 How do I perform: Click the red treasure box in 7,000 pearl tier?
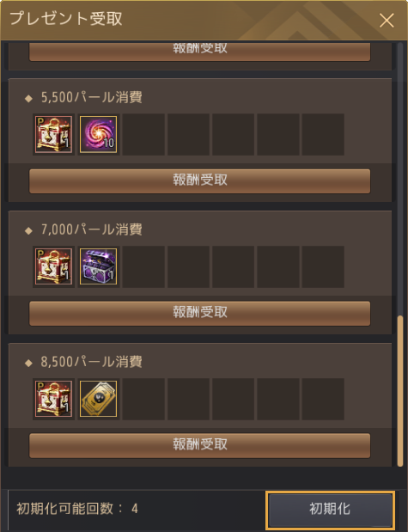[53, 266]
